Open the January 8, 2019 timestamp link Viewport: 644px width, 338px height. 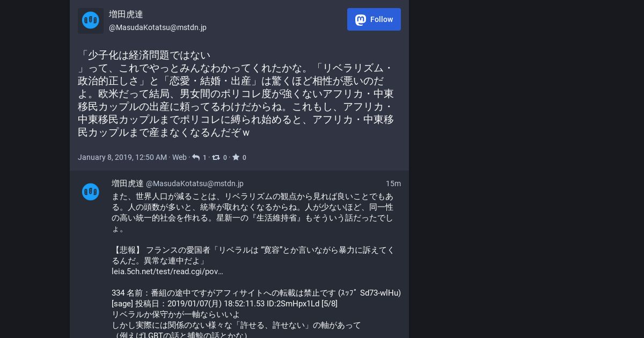[122, 157]
